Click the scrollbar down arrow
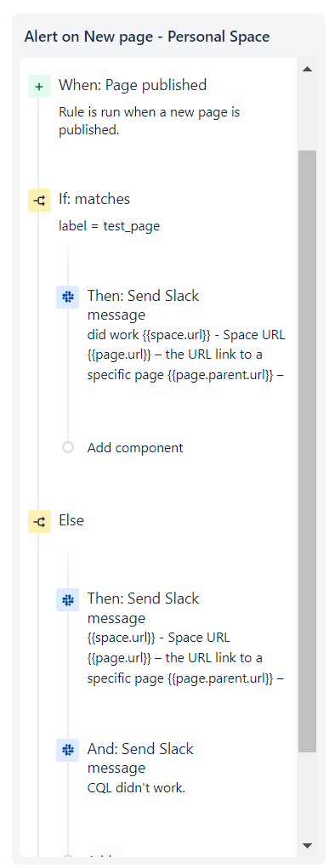Viewport: 329px width, 868px height. pos(308,845)
